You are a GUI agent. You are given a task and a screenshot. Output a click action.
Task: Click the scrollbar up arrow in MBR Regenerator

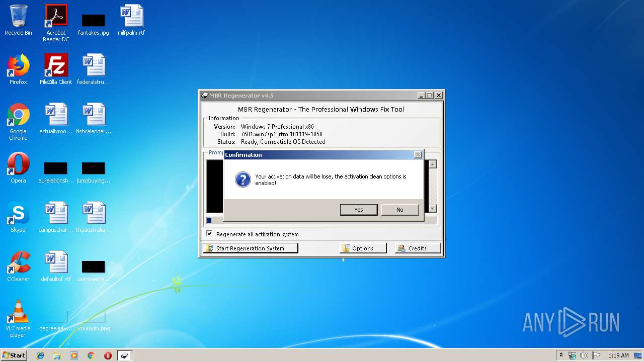[433, 164]
